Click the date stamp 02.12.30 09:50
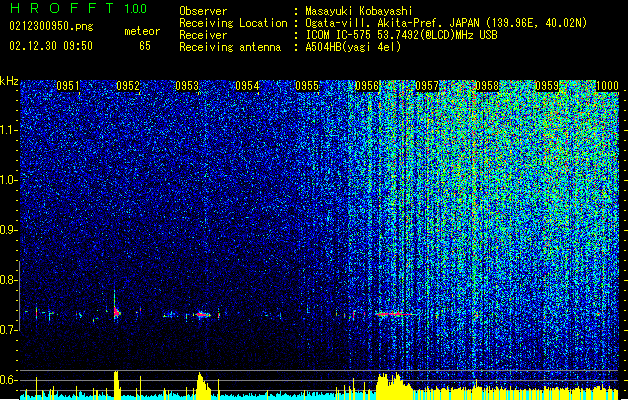The image size is (629, 400). point(51,46)
